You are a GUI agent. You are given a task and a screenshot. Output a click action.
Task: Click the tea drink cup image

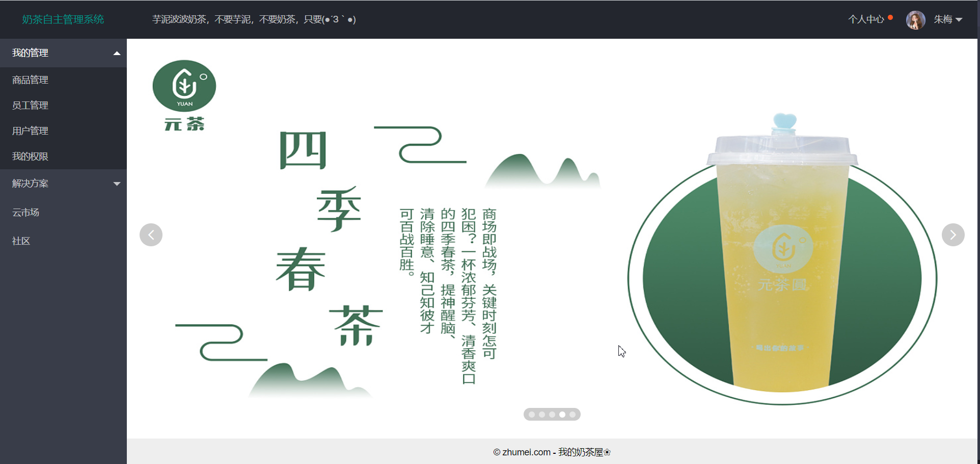[x=782, y=253]
